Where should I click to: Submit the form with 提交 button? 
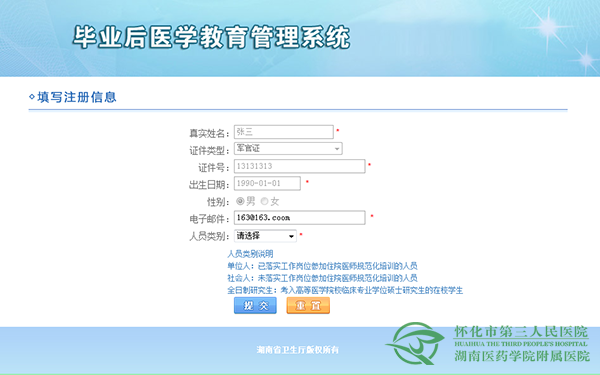click(x=255, y=305)
